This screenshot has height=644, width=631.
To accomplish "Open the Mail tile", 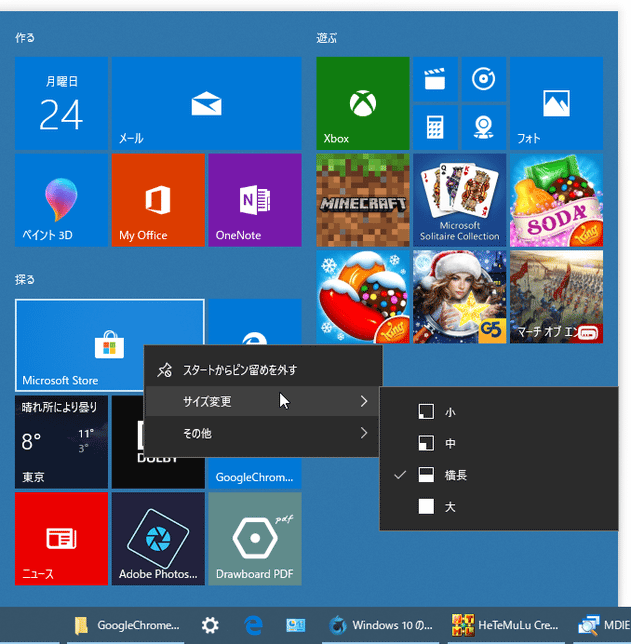I will [x=206, y=103].
